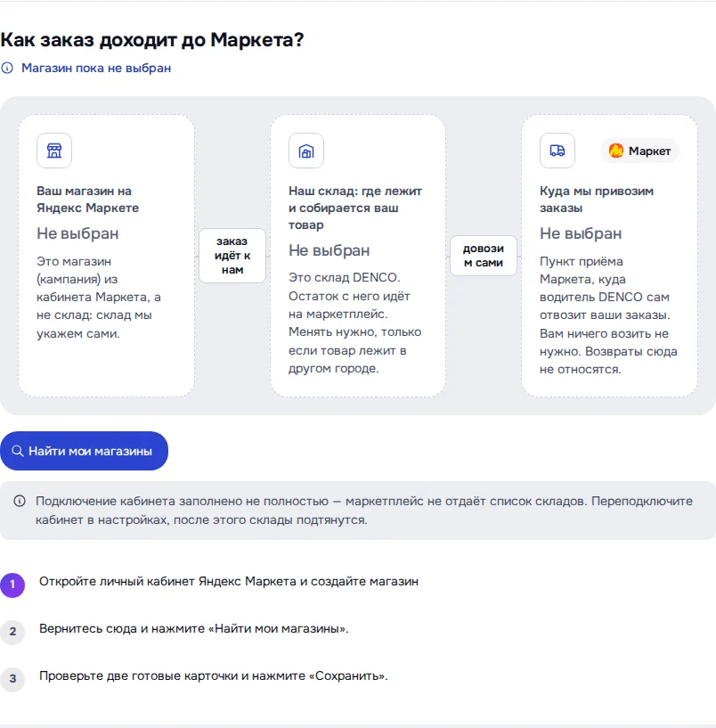
Task: Click the heading 'Как заказ доходит до Маркета?'
Action: [152, 39]
